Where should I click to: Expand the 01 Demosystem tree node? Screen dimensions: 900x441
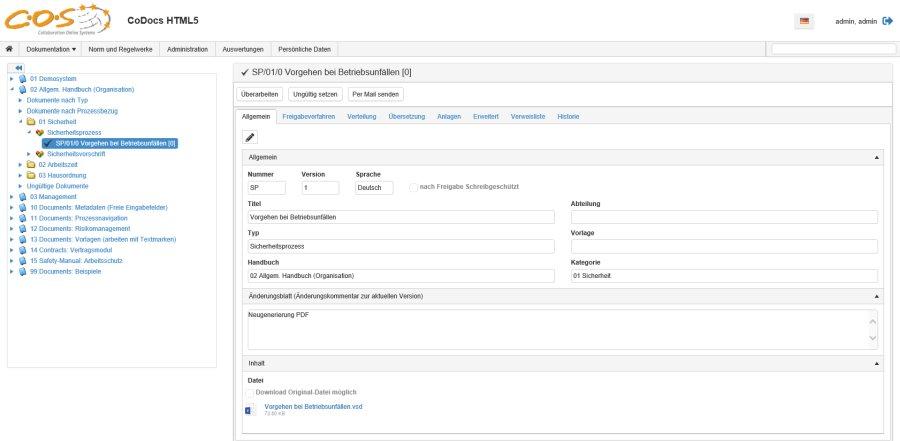click(11, 78)
